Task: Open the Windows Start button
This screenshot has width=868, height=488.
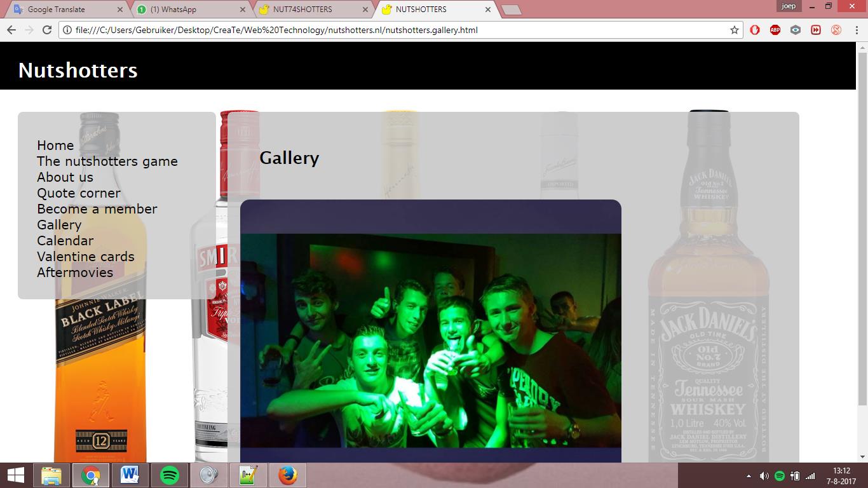Action: (x=15, y=475)
